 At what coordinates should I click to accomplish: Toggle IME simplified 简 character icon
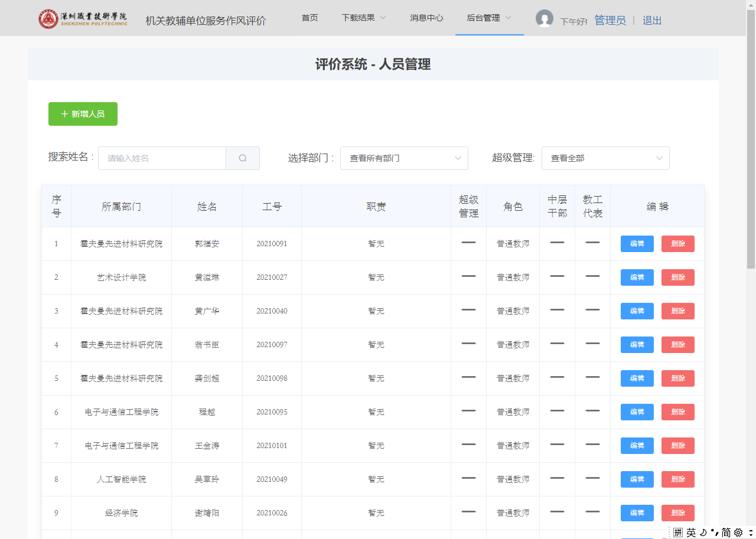pyautogui.click(x=726, y=533)
